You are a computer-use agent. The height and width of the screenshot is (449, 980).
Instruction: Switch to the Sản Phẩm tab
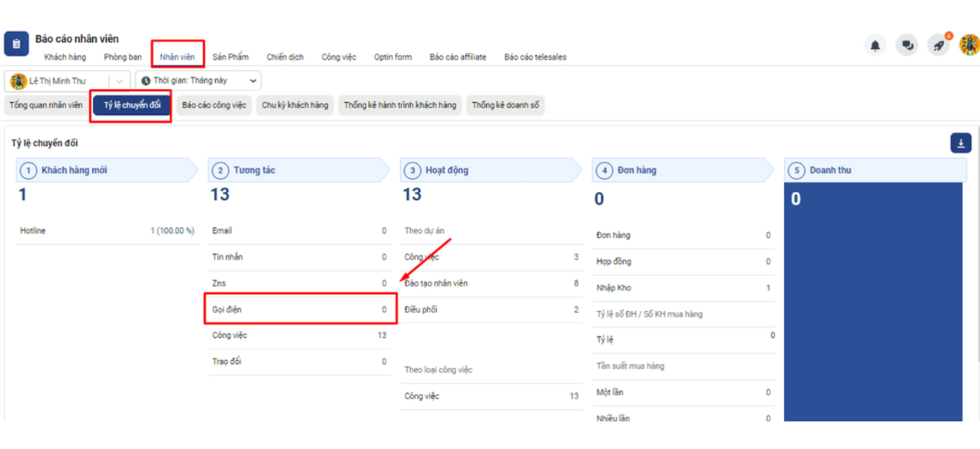(x=230, y=57)
